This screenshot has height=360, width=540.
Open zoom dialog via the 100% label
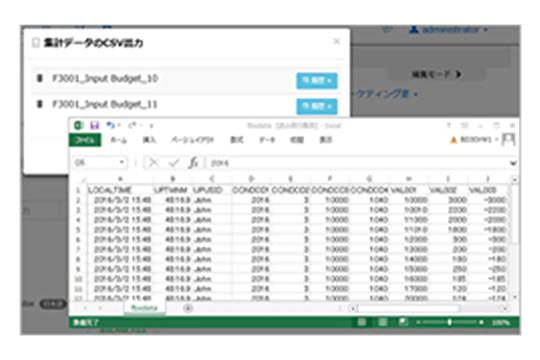tap(500, 322)
